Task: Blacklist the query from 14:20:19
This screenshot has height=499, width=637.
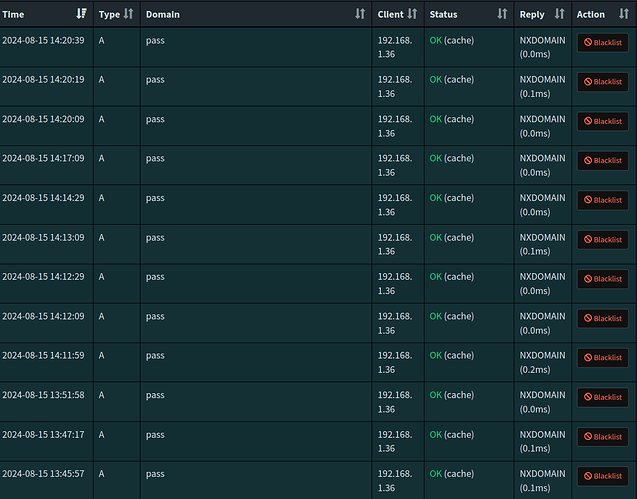Action: [602, 82]
